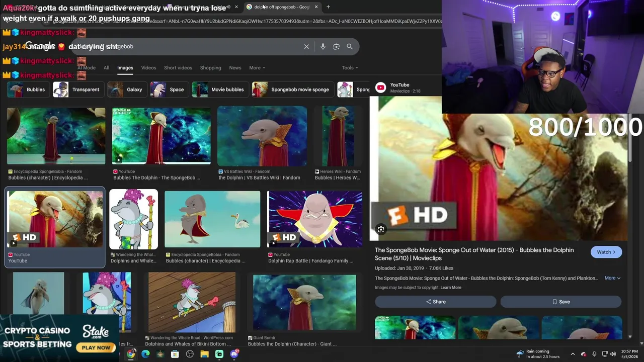This screenshot has width=644, height=362.
Task: Launch Microsoft Edge from taskbar
Action: click(x=145, y=354)
